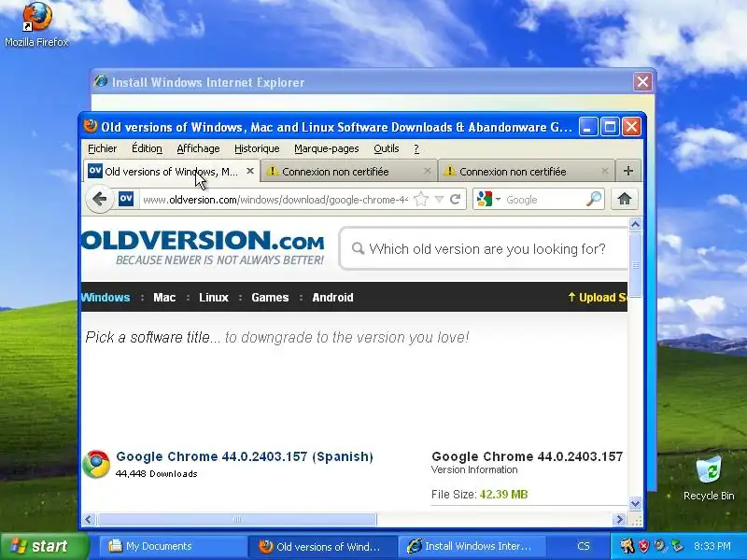Click the Google search field

click(x=544, y=200)
